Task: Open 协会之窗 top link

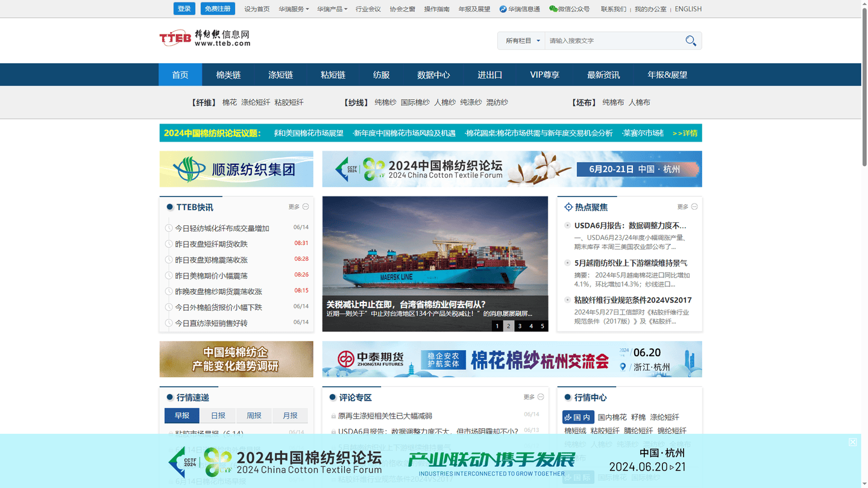Action: pyautogui.click(x=403, y=9)
